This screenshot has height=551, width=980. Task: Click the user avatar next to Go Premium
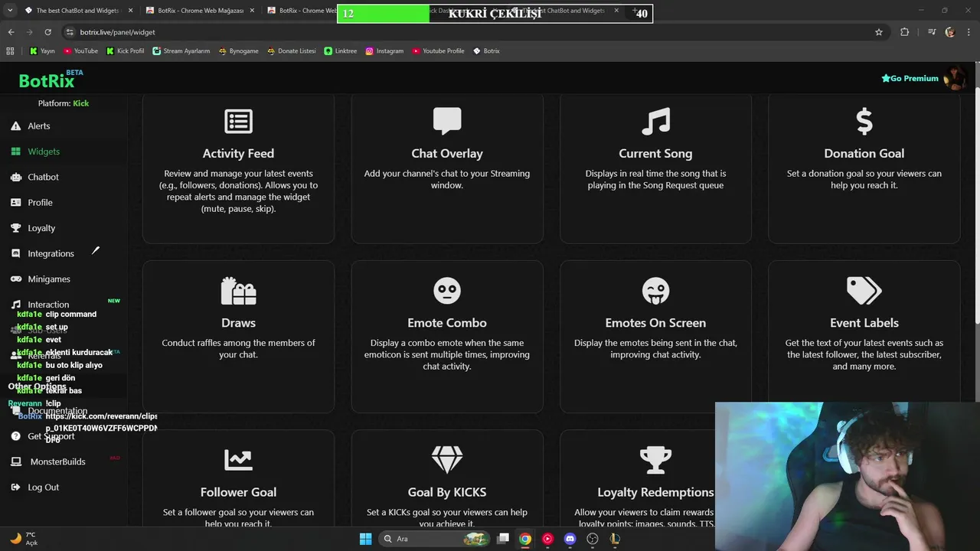[x=954, y=78]
